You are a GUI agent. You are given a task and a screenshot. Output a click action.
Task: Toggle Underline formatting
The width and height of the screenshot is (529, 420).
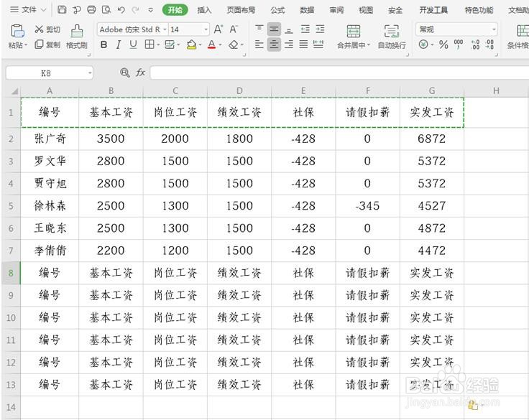point(133,45)
